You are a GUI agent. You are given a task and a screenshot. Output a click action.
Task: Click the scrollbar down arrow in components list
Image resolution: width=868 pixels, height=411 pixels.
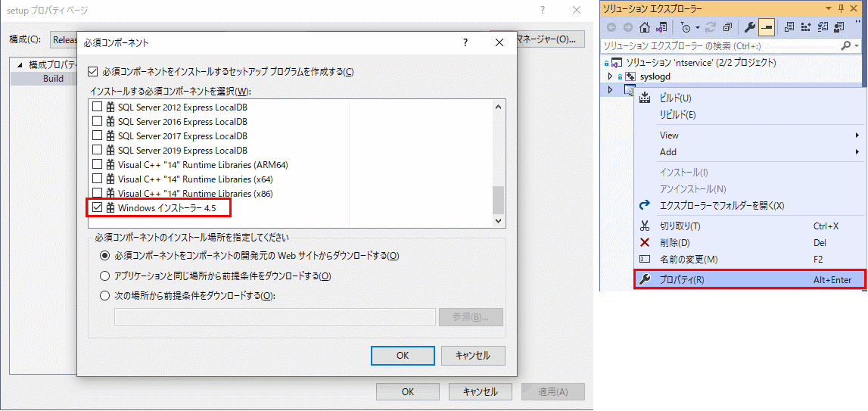498,220
